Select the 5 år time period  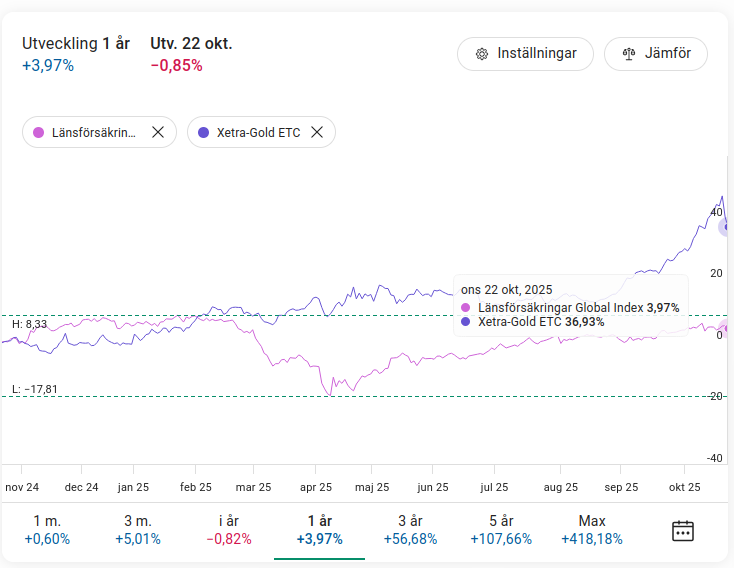(501, 530)
